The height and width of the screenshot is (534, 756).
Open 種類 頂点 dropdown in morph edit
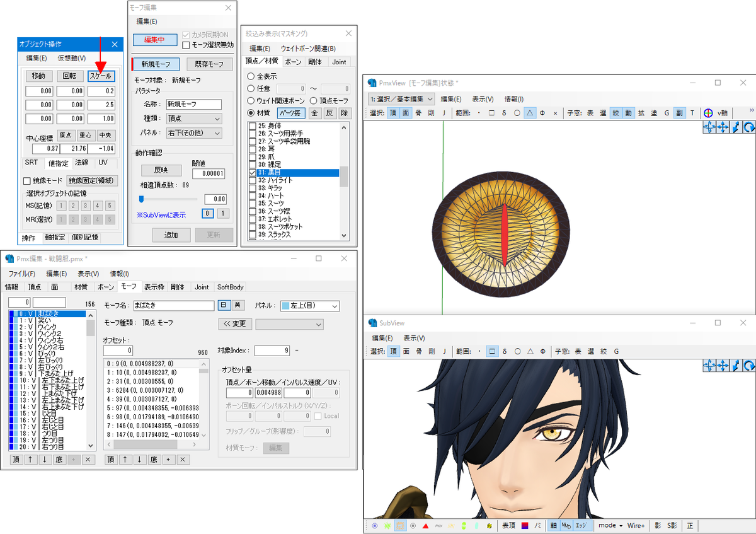(x=193, y=119)
